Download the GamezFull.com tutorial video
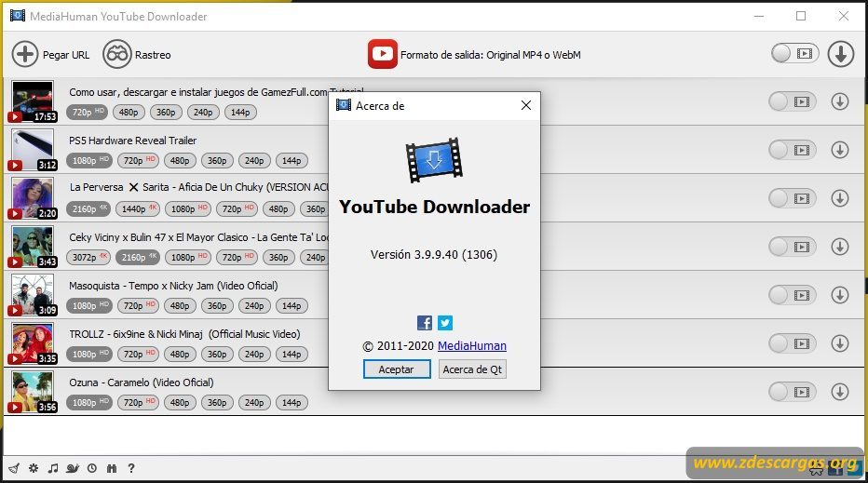The height and width of the screenshot is (483, 868). coord(840,101)
